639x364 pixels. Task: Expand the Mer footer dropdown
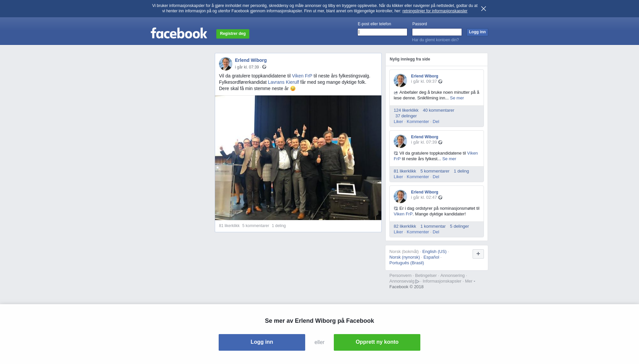tap(470, 281)
